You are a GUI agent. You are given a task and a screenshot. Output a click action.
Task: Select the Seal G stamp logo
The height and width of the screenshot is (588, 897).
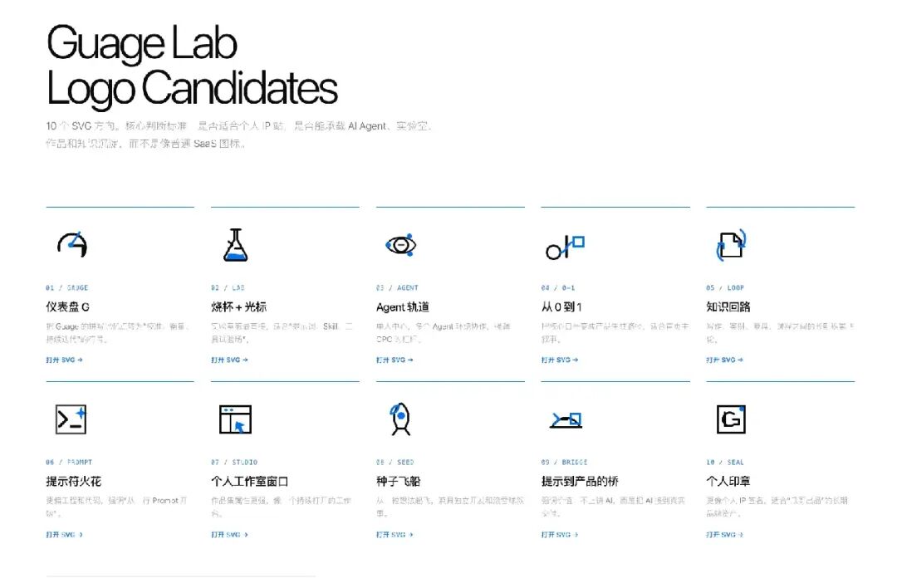click(x=731, y=419)
